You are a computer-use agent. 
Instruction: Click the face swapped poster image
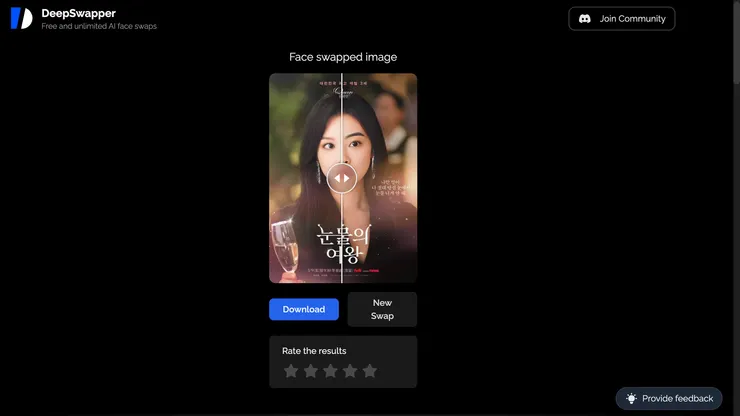(x=343, y=178)
